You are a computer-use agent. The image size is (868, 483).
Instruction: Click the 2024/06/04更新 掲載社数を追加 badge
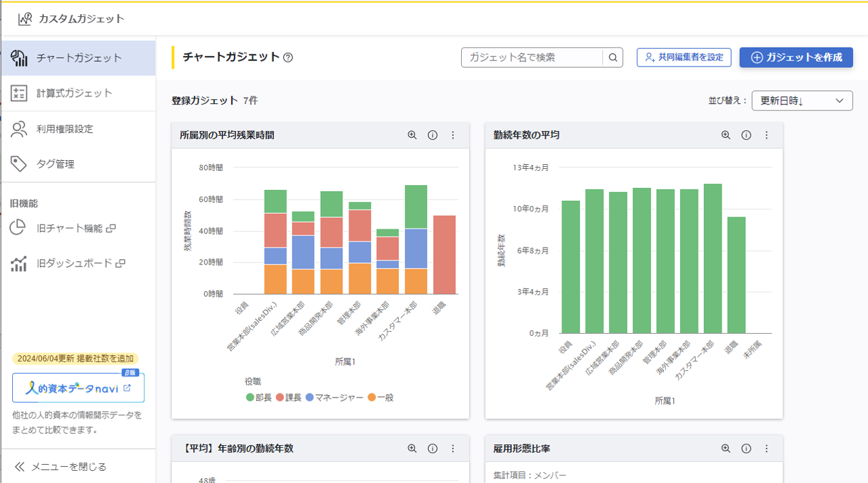[x=75, y=358]
